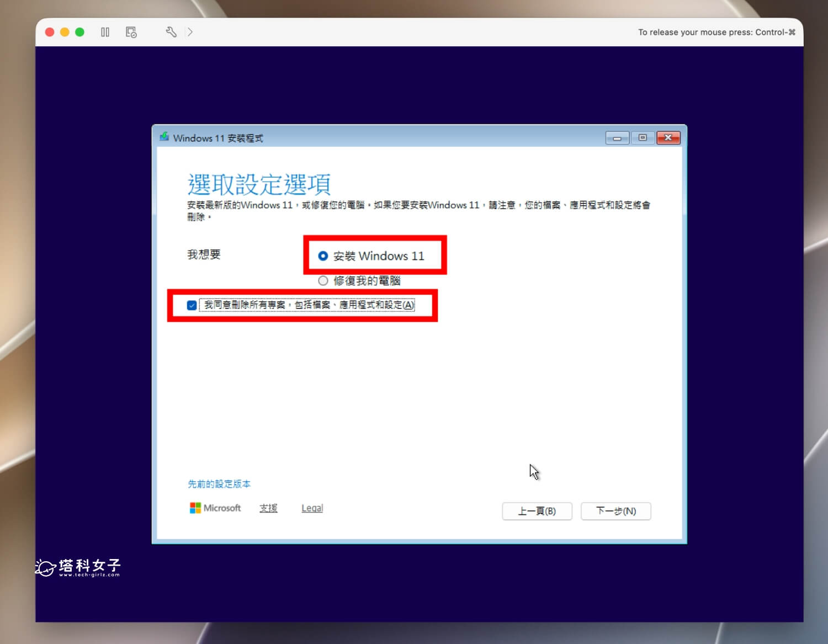The height and width of the screenshot is (644, 828).
Task: Close the Windows 11 setup dialog
Action: pos(668,138)
